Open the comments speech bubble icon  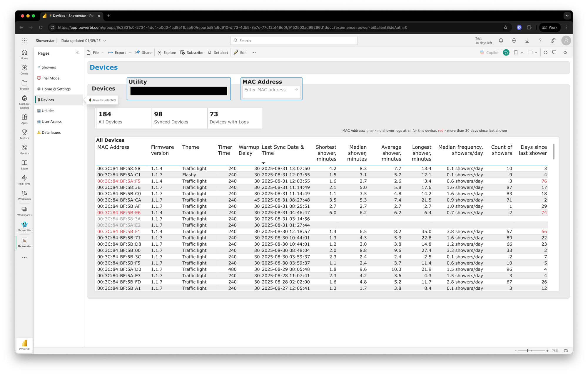click(554, 53)
